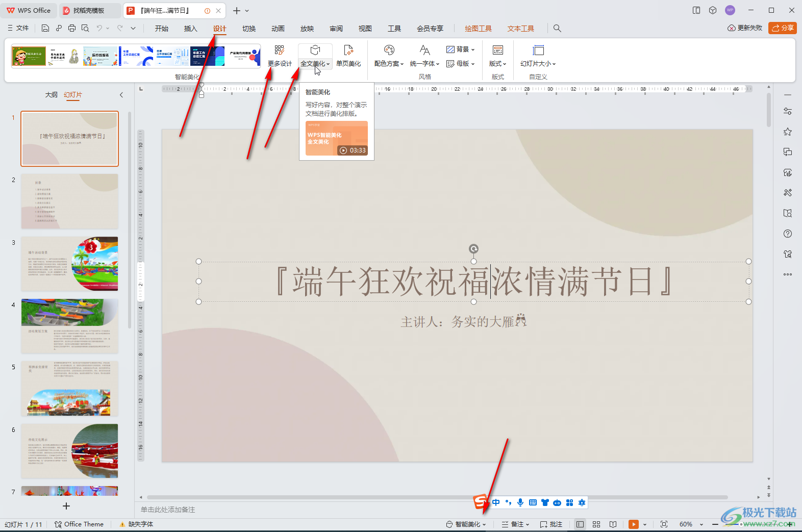Screen dimensions: 802x532
Task: Click the save document icon
Action: click(45, 28)
